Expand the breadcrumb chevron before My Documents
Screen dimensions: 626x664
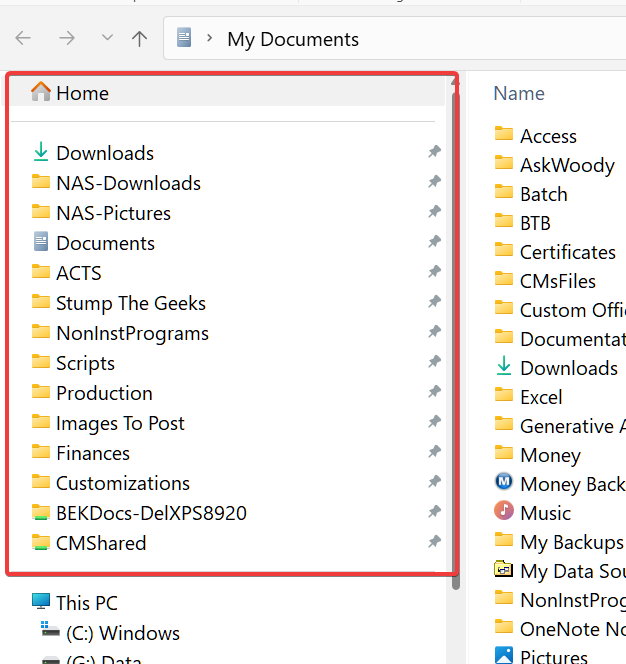tap(209, 39)
